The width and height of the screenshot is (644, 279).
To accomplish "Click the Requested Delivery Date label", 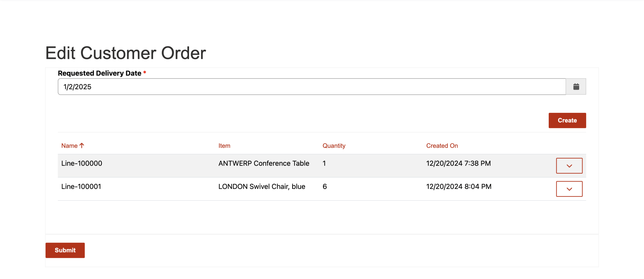I will (99, 73).
